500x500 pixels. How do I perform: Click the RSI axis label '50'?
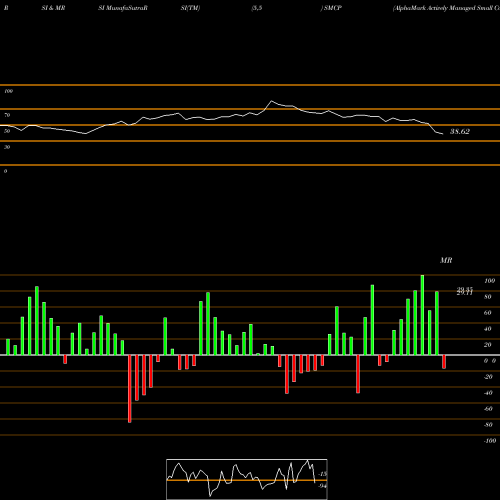[7, 131]
